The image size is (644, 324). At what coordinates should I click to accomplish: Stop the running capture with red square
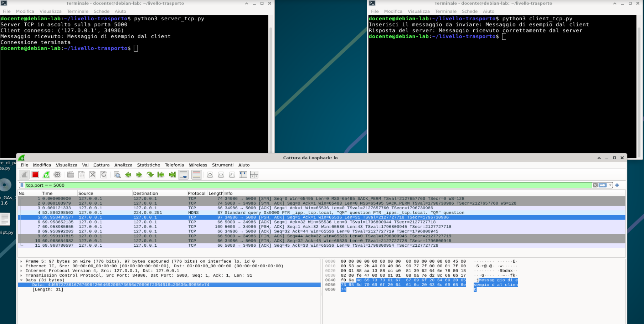coord(35,175)
